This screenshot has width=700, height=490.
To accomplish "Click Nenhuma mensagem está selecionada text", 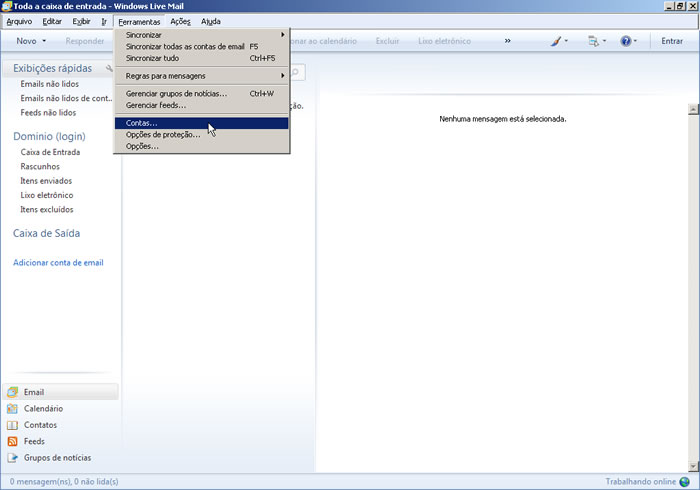I will tap(503, 119).
